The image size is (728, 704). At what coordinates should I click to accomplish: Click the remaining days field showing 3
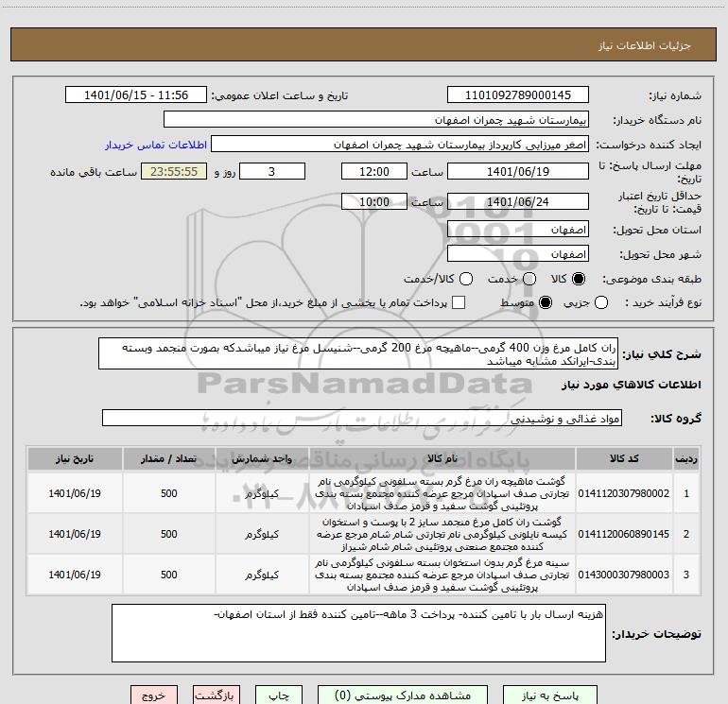pos(272,171)
